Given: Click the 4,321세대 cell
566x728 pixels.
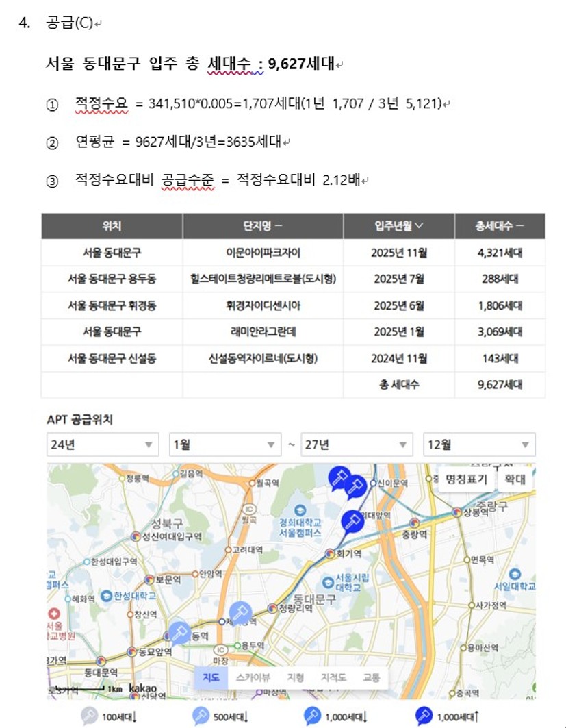Looking at the screenshot, I should [500, 253].
